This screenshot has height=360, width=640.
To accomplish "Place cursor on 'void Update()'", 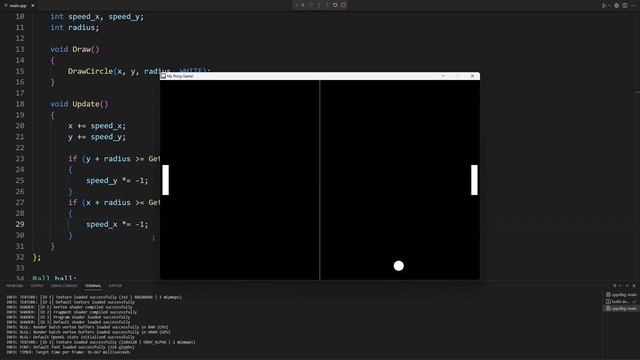I will (x=79, y=104).
